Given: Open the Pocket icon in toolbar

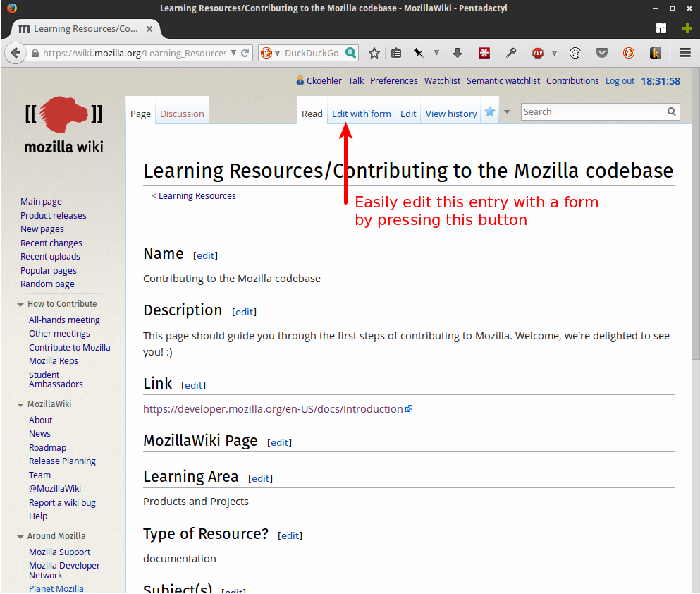Looking at the screenshot, I should coord(602,53).
